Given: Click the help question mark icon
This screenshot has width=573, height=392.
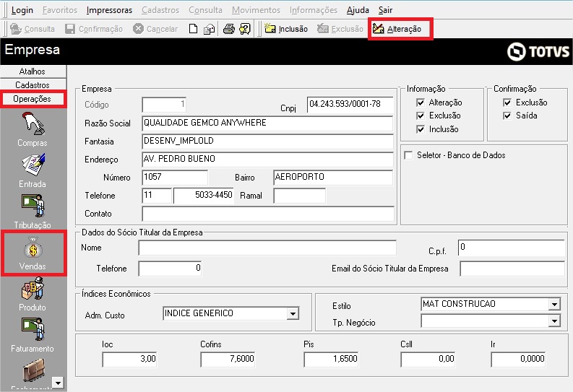Looking at the screenshot, I should [245, 29].
